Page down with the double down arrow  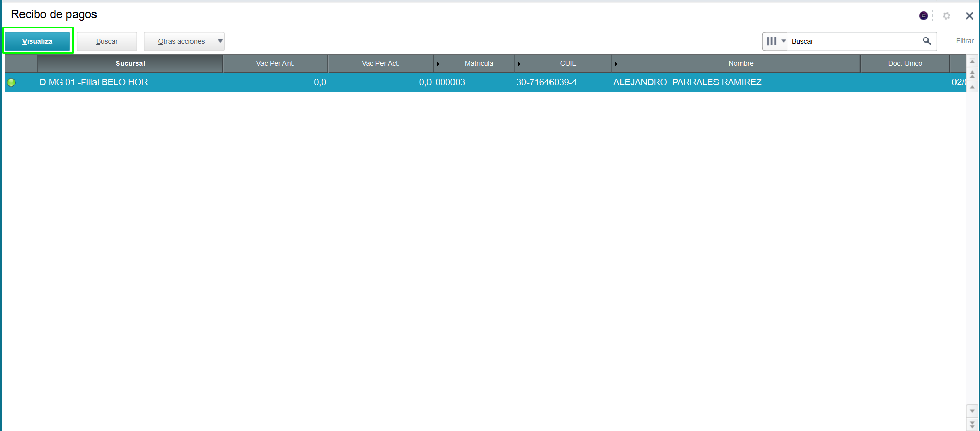pos(972,424)
